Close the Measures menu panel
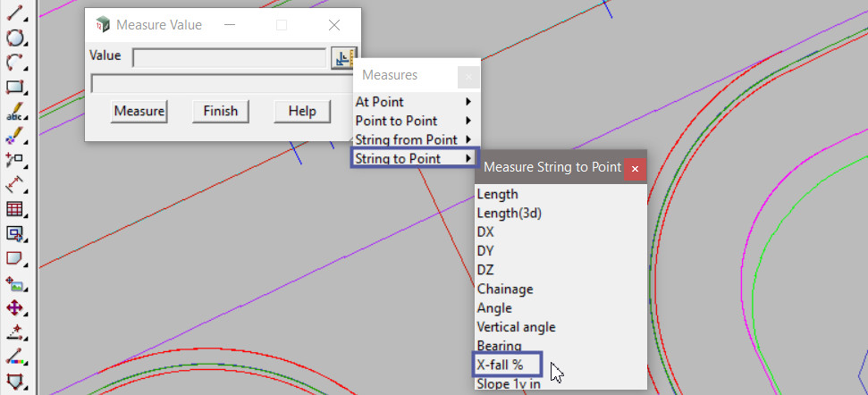 (469, 77)
